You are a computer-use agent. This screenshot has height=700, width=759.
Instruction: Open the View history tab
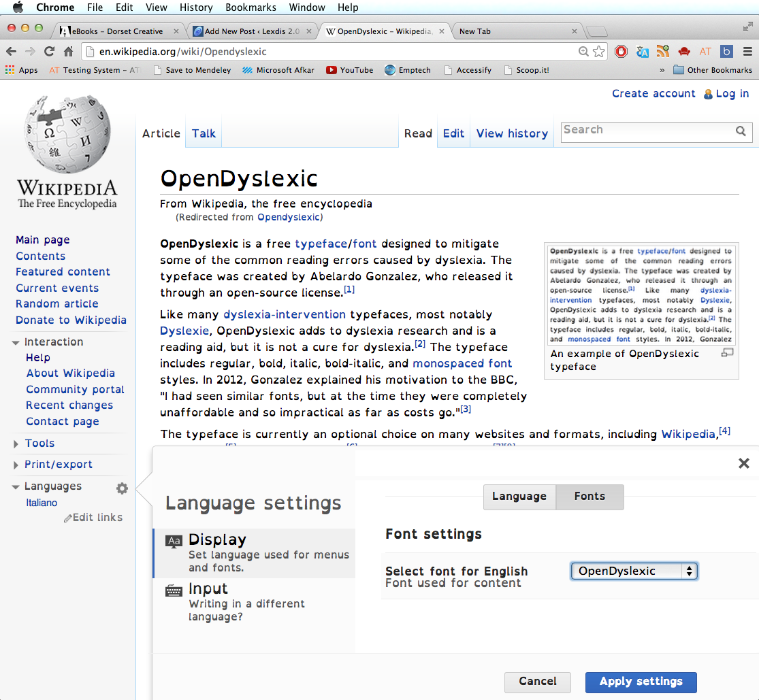512,133
